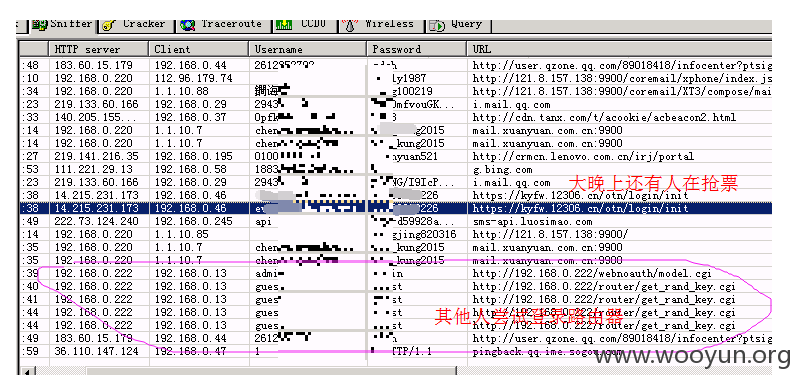Select server cell 36.110.147.124
The height and width of the screenshot is (384, 800).
click(x=96, y=352)
